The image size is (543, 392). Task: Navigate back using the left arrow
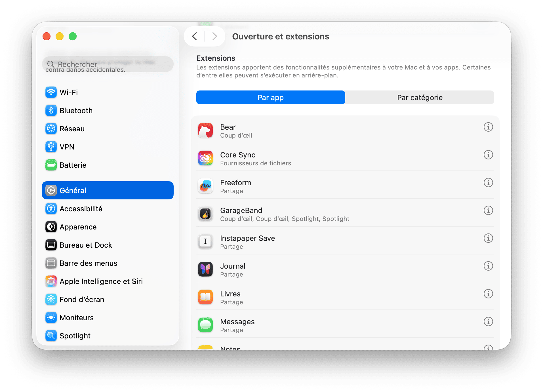pos(195,36)
